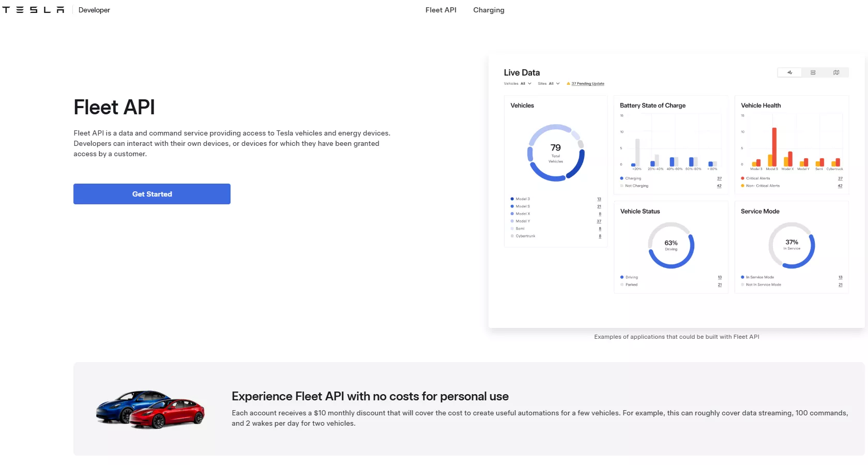Click the blue and red Tesla cars image
The image size is (868, 465).
click(150, 409)
